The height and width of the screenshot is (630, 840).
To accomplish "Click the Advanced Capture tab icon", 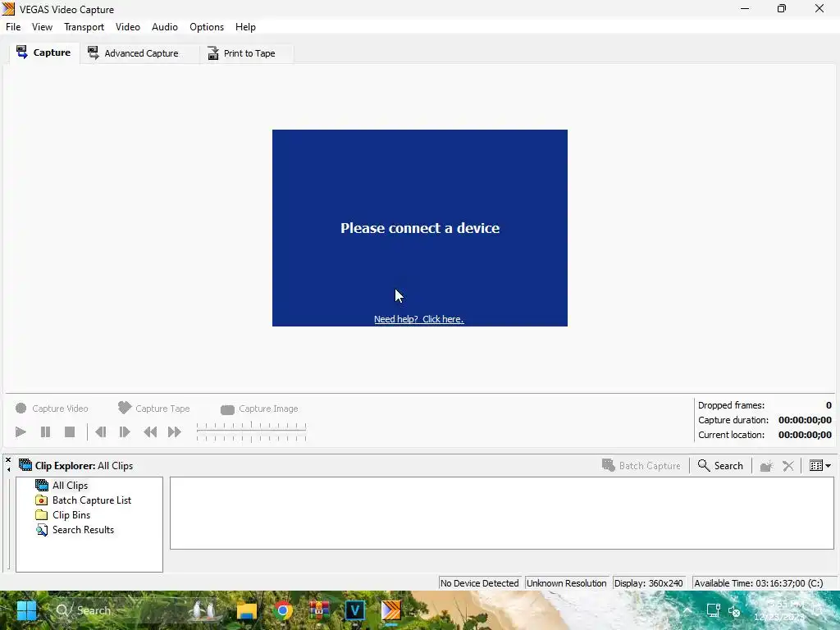I will point(94,52).
